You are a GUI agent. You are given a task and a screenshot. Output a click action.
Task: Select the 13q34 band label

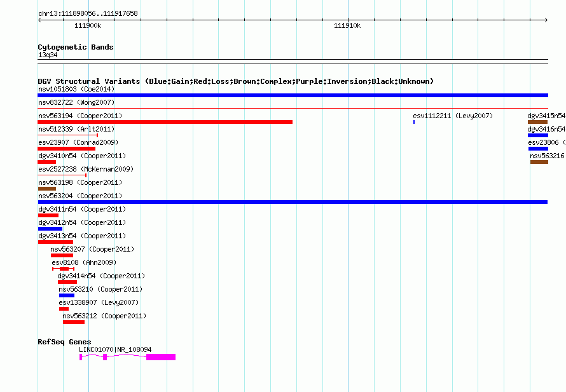tap(48, 55)
